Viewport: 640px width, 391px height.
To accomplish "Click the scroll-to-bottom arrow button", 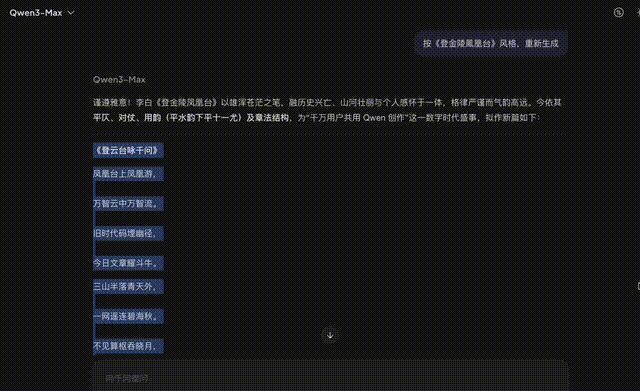I will click(x=330, y=335).
